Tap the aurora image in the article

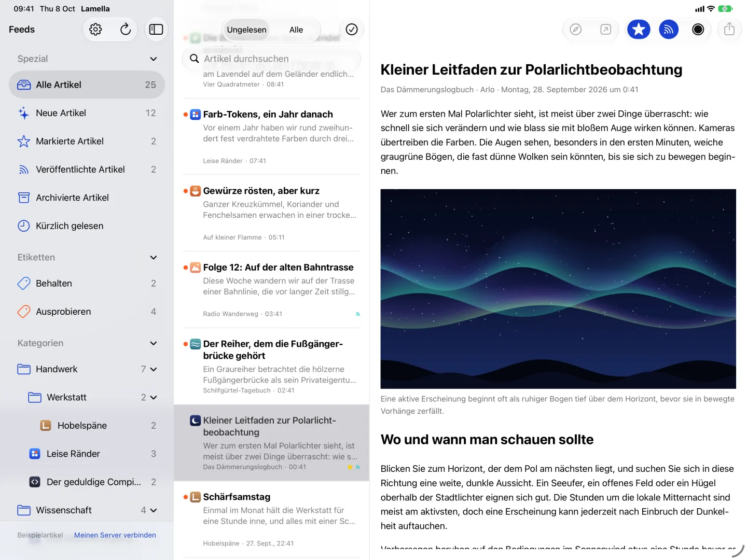coord(558,289)
